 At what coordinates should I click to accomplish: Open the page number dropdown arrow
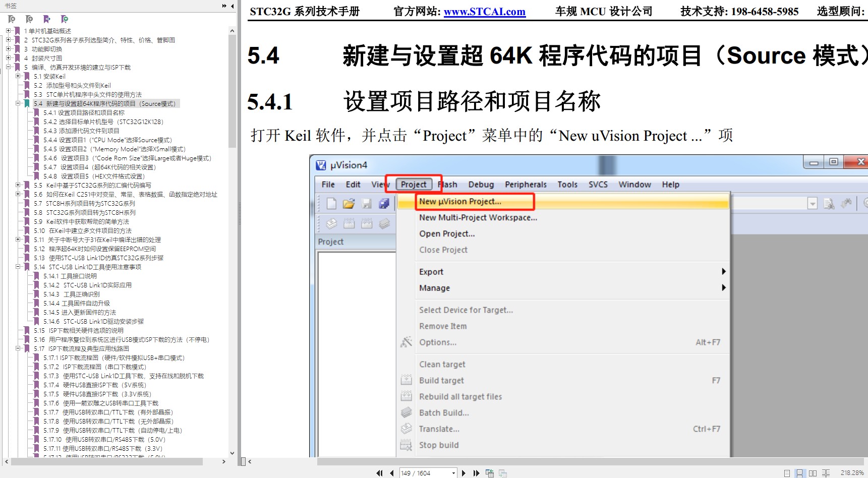[x=453, y=473]
